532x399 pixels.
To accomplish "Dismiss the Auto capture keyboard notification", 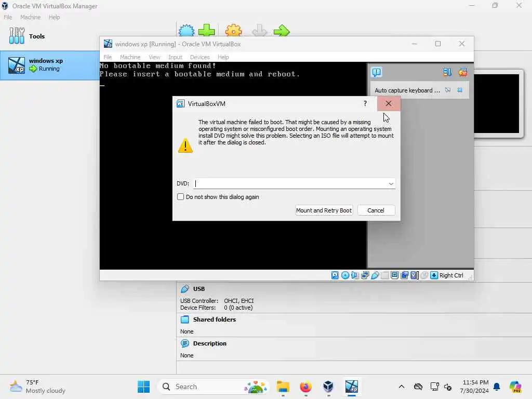I will point(460,90).
